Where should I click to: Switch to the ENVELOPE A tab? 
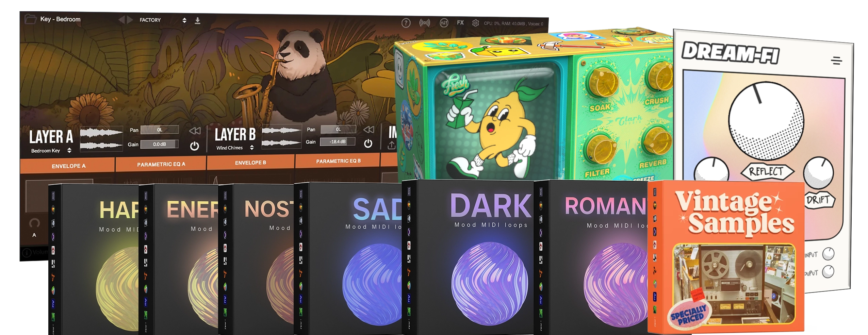[67, 166]
